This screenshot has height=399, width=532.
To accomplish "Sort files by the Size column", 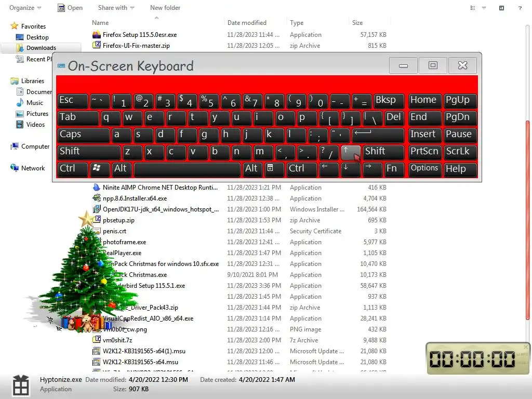I will (x=357, y=23).
